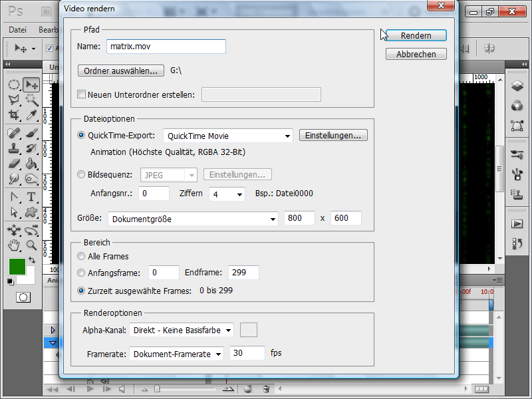Select Bildsequenz radio button
532x399 pixels.
pos(81,174)
